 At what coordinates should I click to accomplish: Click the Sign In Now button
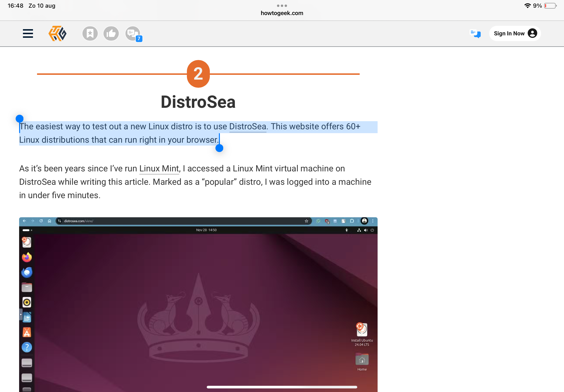click(509, 33)
